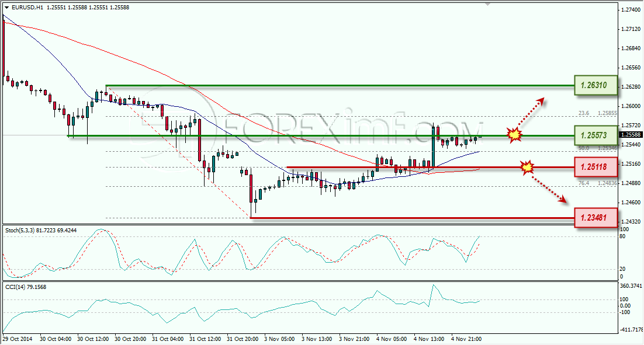This screenshot has width=644, height=345.
Task: Click the 30 Oct 20:00 time label
Action: pos(130,339)
